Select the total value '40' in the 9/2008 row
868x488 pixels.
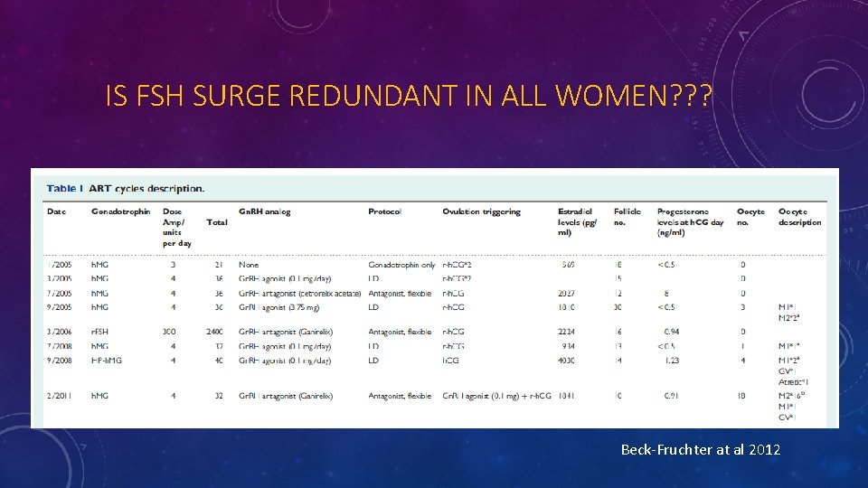pyautogui.click(x=219, y=361)
